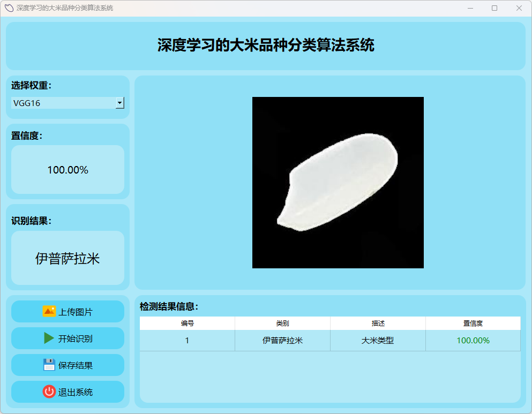This screenshot has width=532, height=414.
Task: Hit the red power icon for 退出系统
Action: click(x=49, y=392)
